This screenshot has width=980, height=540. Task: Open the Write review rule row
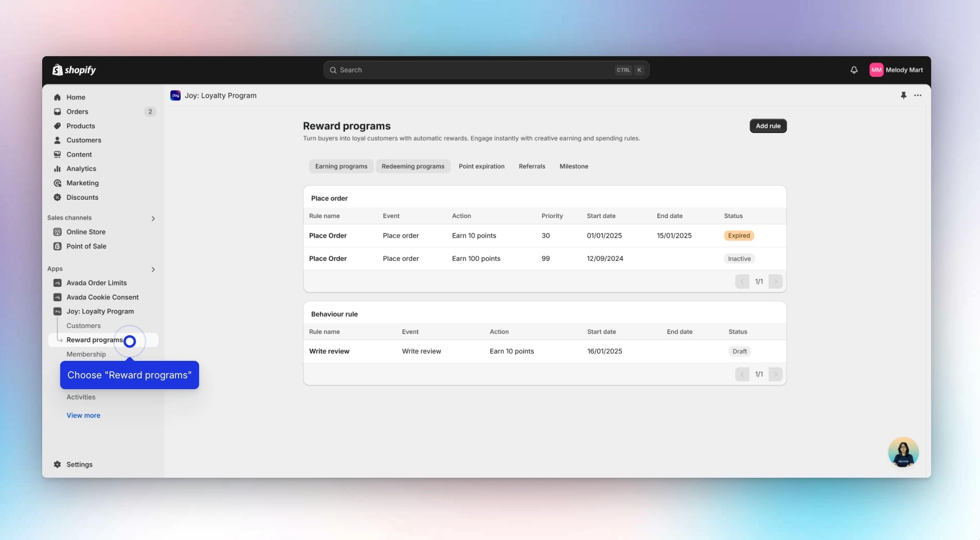tap(329, 351)
